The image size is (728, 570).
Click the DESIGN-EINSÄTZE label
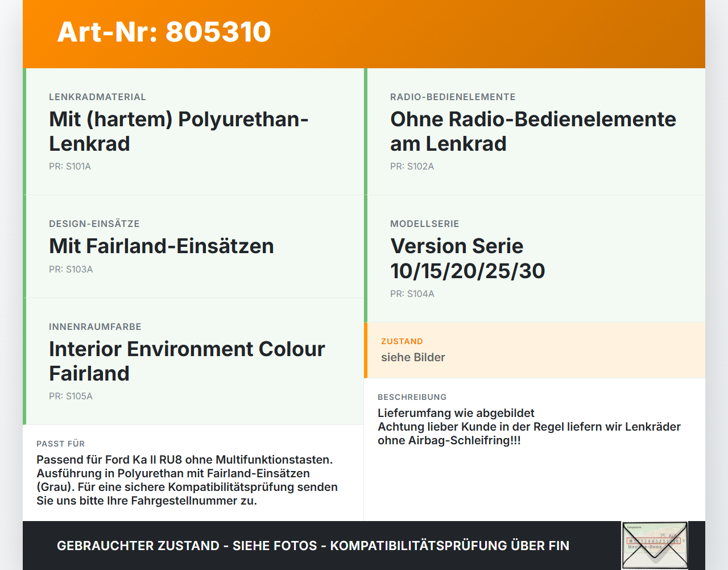point(94,224)
